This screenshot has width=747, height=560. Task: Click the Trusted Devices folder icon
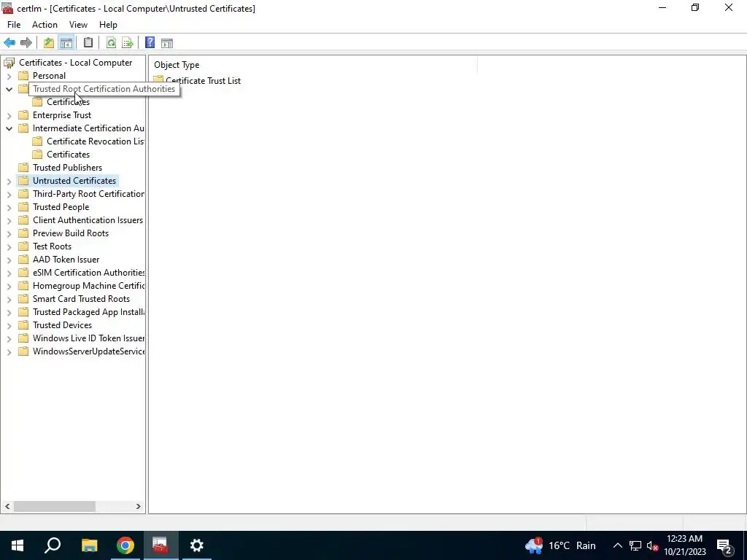pos(23,324)
